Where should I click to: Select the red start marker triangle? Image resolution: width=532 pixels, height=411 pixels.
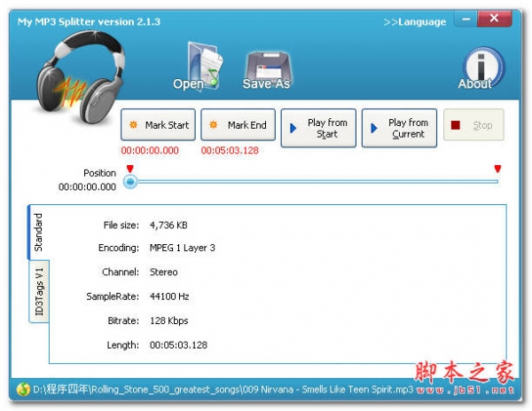(x=130, y=169)
